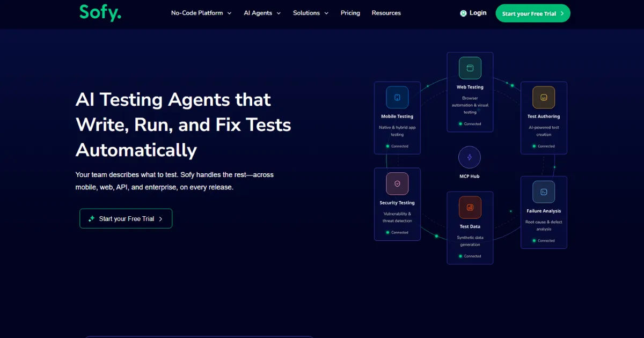Screen dimensions: 644x338
Task: Click the Test Data icon
Action: [x=470, y=207]
